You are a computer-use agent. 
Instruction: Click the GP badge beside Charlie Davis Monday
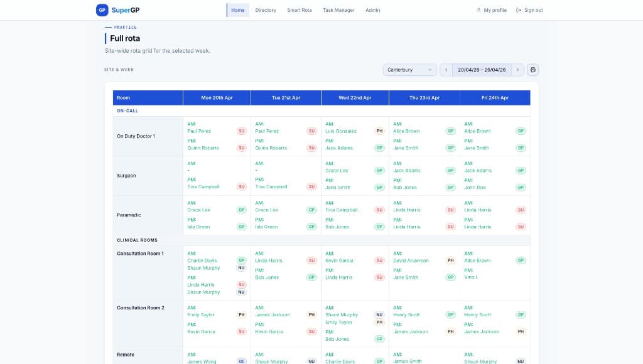pos(242,260)
